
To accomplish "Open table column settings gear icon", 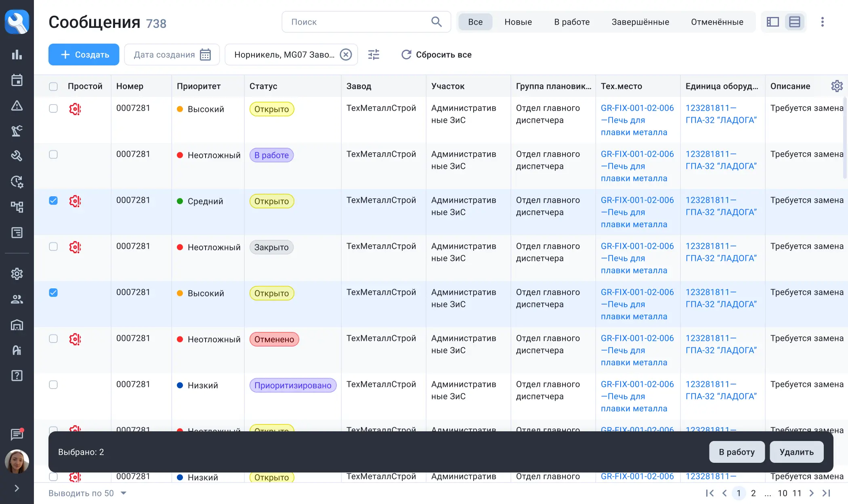I will point(837,86).
